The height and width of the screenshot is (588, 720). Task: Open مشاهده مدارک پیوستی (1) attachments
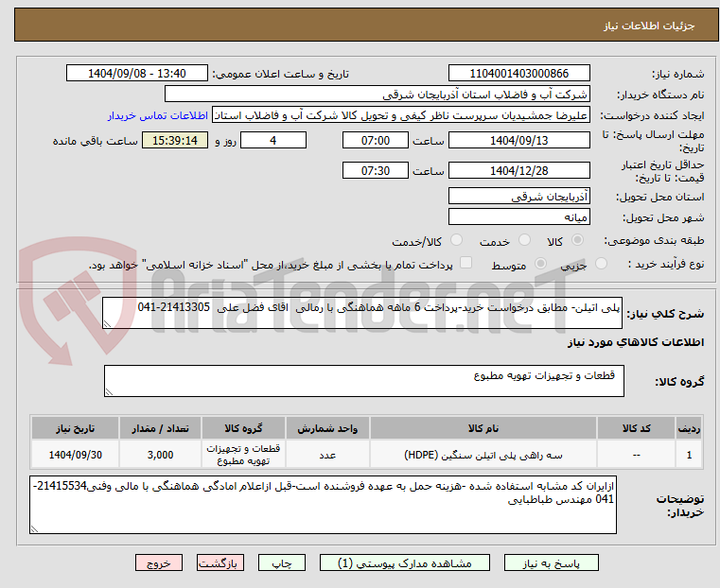tap(405, 562)
